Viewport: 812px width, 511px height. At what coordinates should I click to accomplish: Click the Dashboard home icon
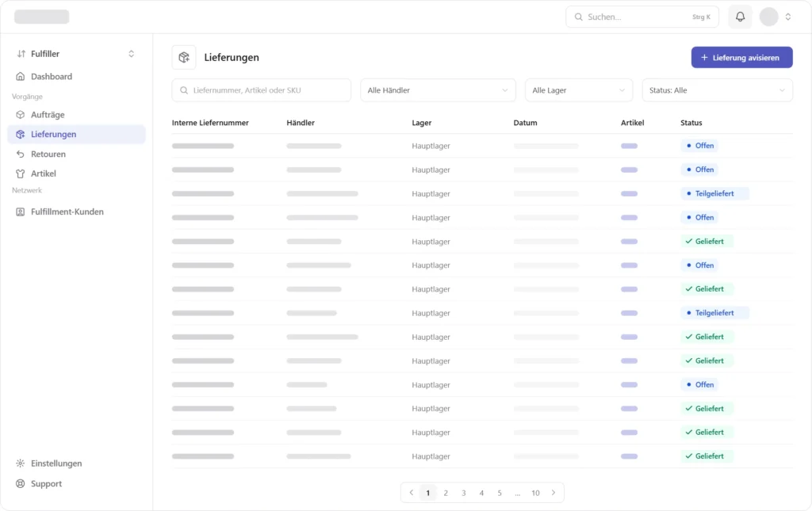[x=20, y=77]
